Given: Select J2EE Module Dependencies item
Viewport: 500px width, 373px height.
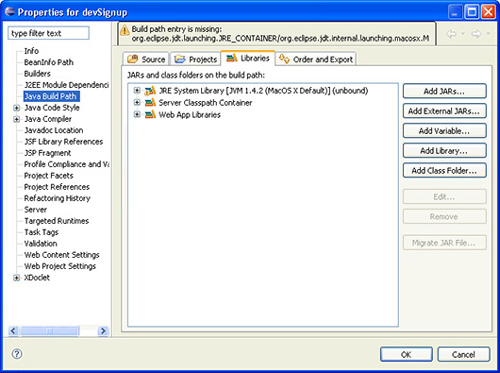Looking at the screenshot, I should coord(66,85).
